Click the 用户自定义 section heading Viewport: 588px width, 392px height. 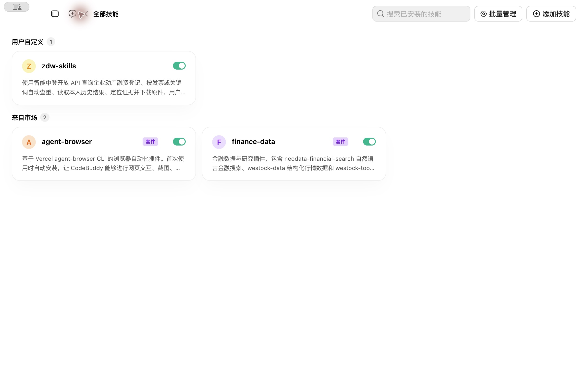27,42
